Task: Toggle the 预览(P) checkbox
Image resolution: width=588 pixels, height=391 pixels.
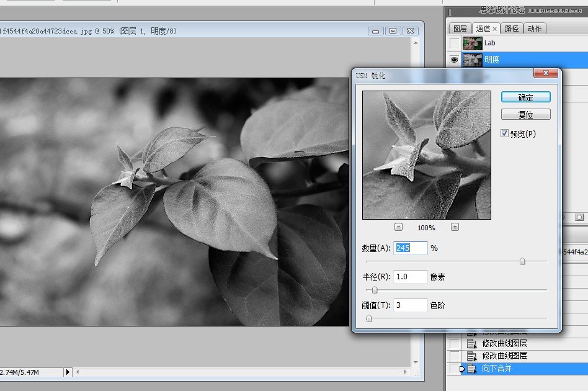Action: tap(504, 133)
